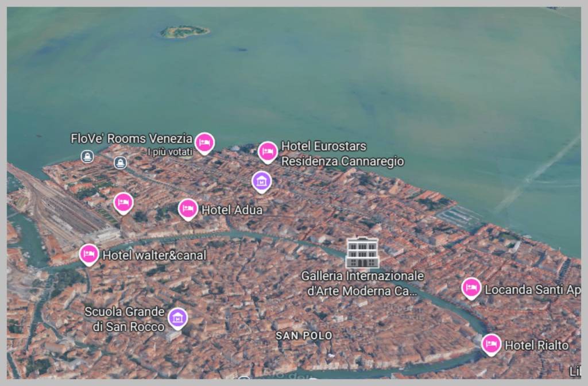Click the purple Scuola Grande di San Rocco pin
The height and width of the screenshot is (386, 588).
(179, 316)
